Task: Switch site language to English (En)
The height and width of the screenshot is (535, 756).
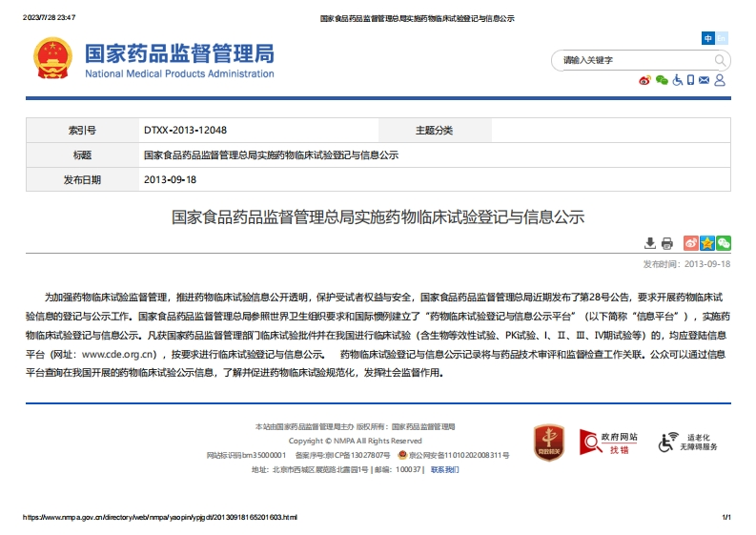Action: [722, 38]
